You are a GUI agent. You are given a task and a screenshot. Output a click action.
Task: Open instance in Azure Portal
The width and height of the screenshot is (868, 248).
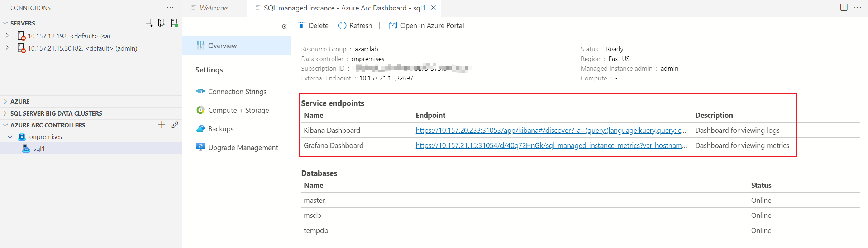(x=426, y=25)
